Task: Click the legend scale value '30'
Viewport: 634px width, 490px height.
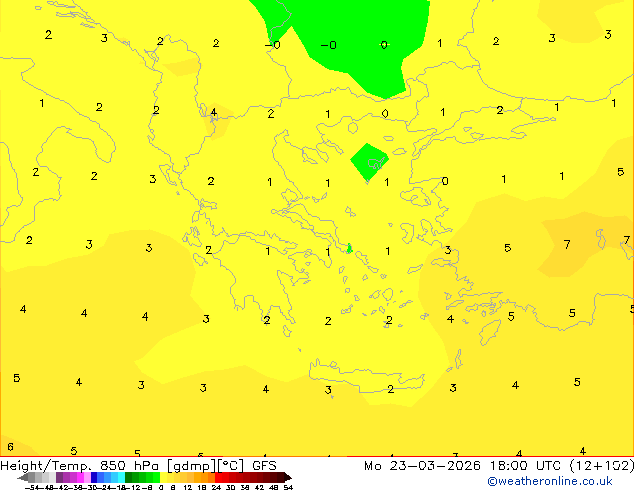Action: (x=230, y=488)
